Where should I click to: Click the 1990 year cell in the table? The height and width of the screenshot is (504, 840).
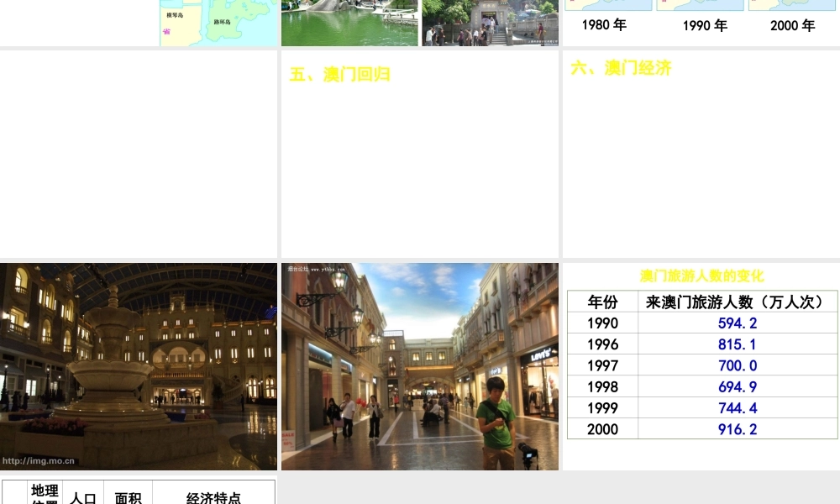[x=602, y=323]
